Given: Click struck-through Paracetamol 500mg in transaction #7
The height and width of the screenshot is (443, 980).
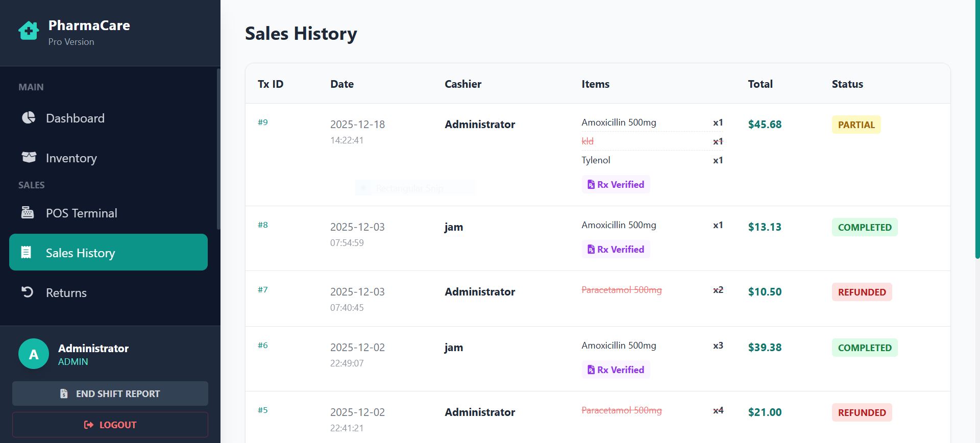Looking at the screenshot, I should (622, 290).
